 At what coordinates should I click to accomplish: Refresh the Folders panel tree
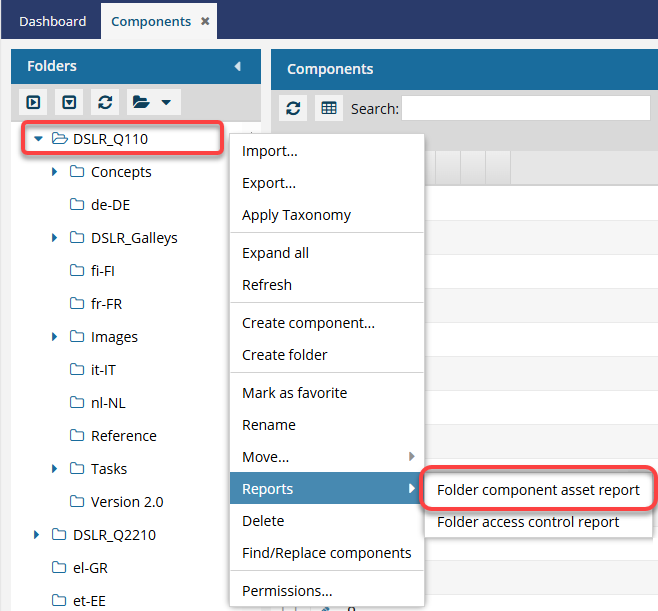pos(103,102)
